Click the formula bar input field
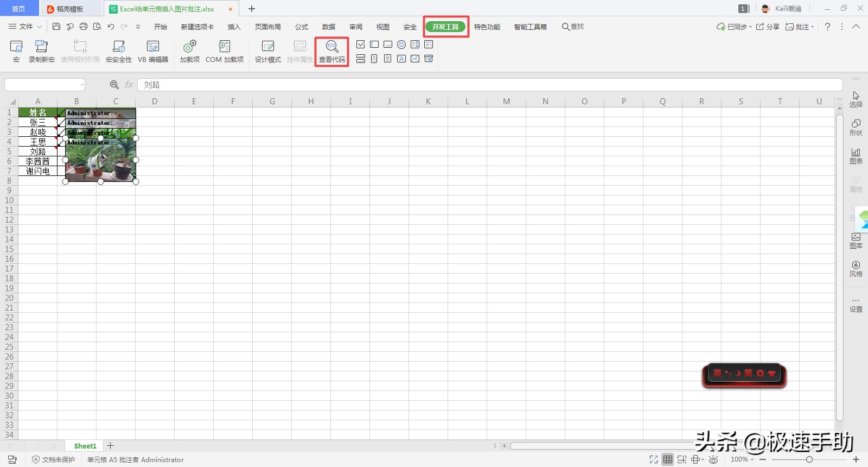The image size is (868, 467). [x=488, y=85]
